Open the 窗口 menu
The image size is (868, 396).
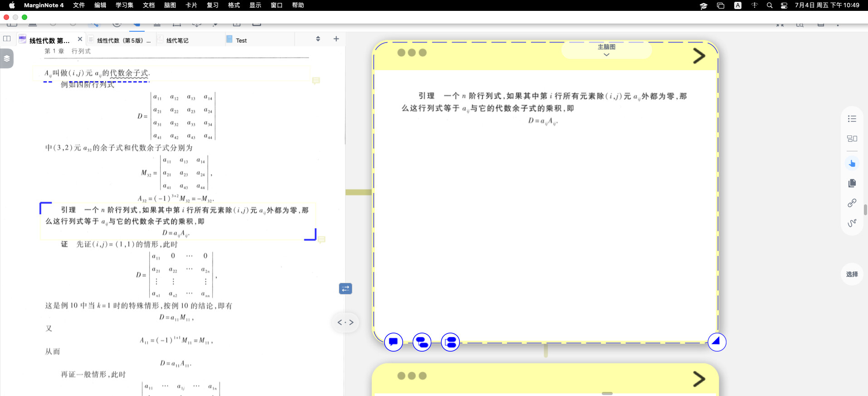pos(277,5)
